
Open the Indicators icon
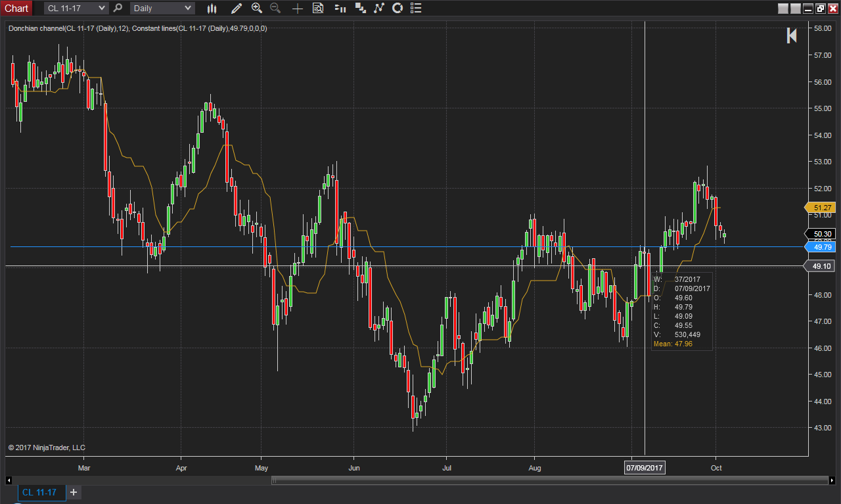pyautogui.click(x=378, y=9)
